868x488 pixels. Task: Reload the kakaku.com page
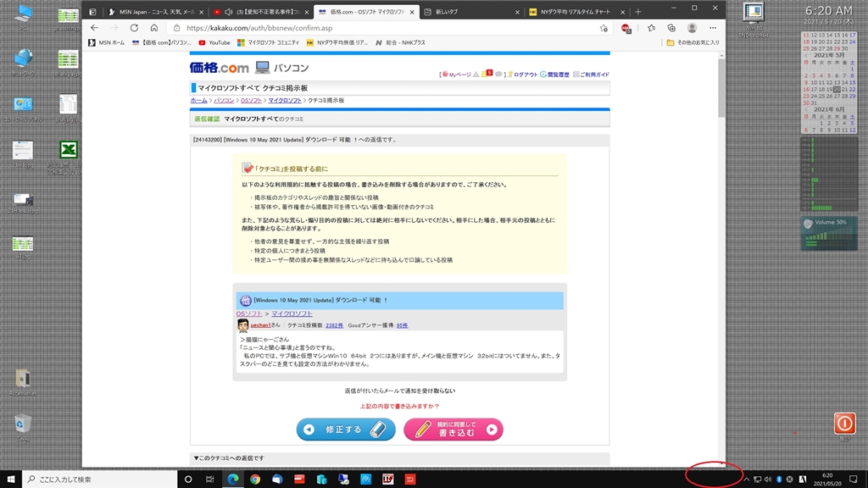pos(134,28)
